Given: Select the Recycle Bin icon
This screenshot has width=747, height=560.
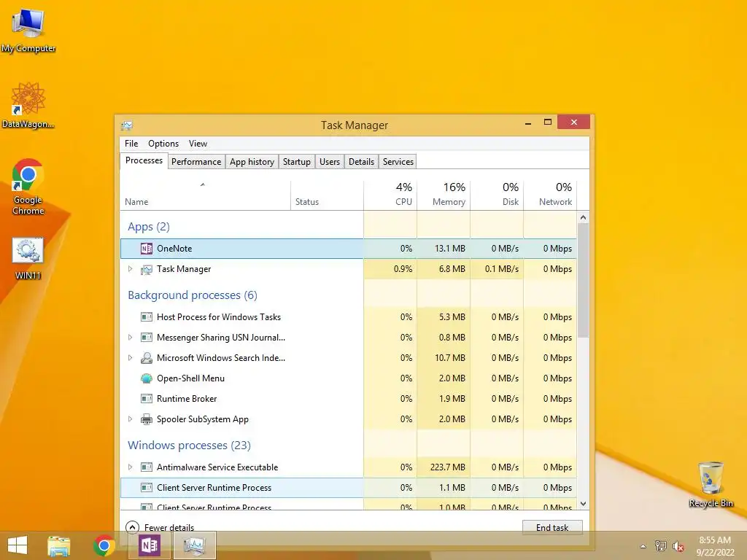Looking at the screenshot, I should (x=711, y=484).
